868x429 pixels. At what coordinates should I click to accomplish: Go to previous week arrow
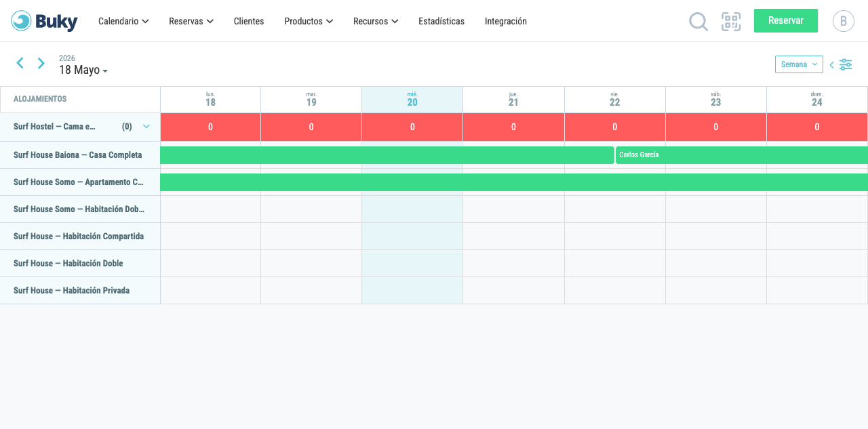click(20, 63)
